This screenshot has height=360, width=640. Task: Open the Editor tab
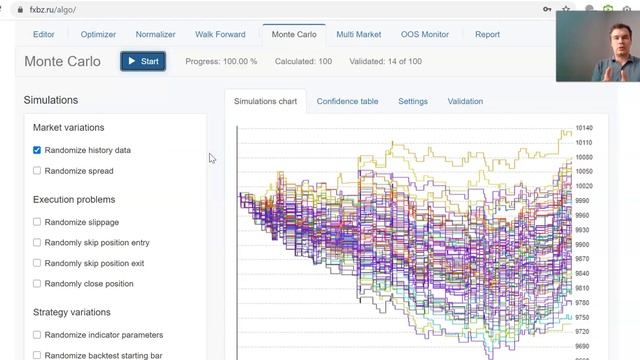44,34
